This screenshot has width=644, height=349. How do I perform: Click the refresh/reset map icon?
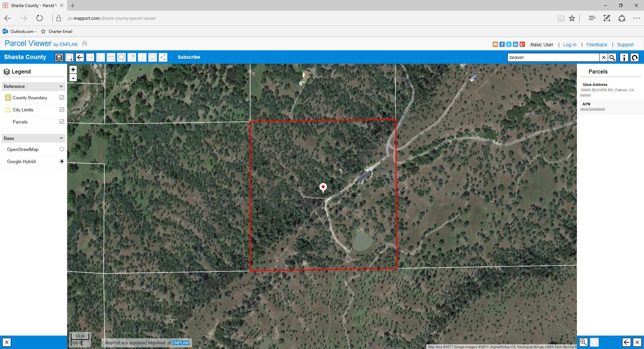click(635, 57)
